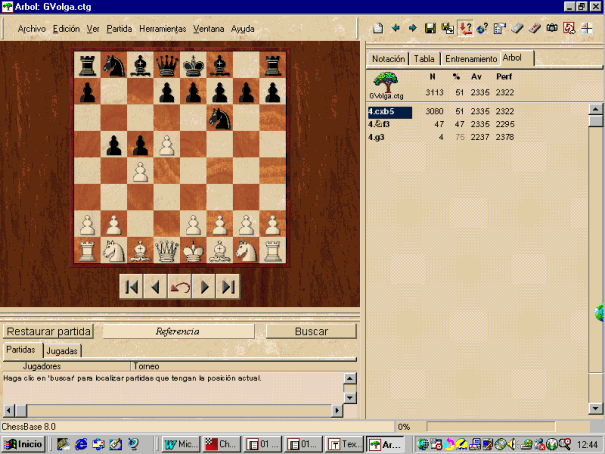Open the Herramientas menu
Image resolution: width=605 pixels, height=454 pixels.
click(x=161, y=29)
